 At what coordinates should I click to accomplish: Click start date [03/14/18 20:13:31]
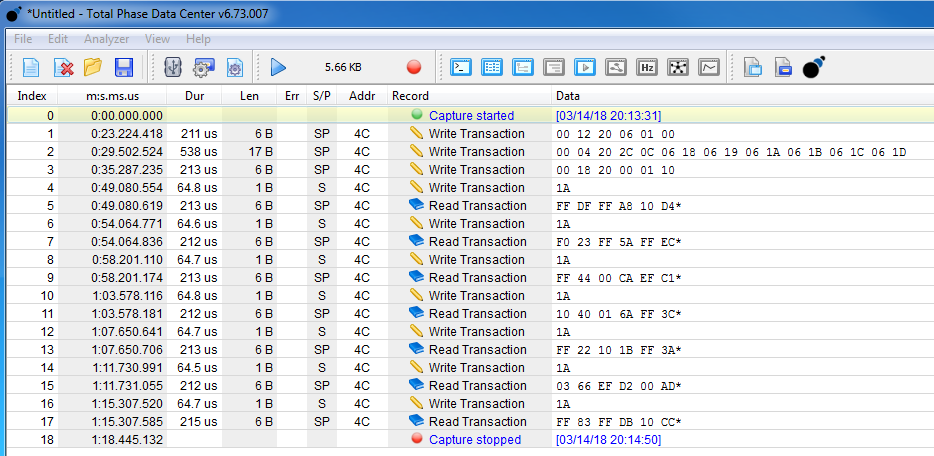pos(608,115)
